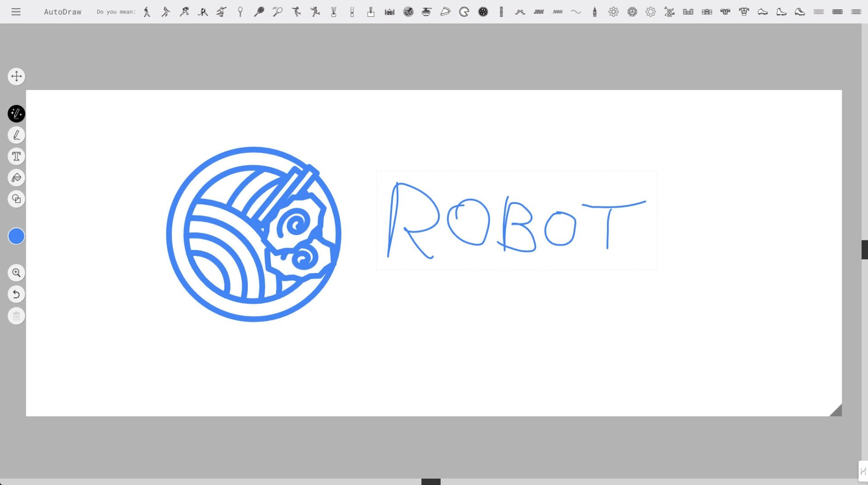Pick the ramen bowl with chopsticks suggestion

[x=426, y=12]
